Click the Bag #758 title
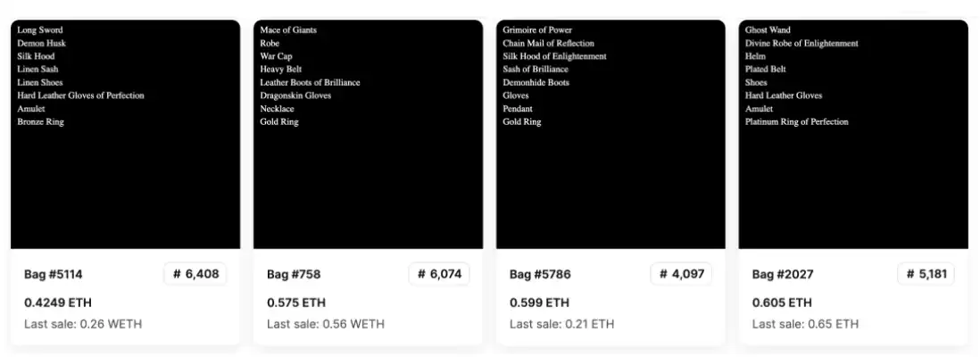The image size is (980, 357). click(x=293, y=275)
